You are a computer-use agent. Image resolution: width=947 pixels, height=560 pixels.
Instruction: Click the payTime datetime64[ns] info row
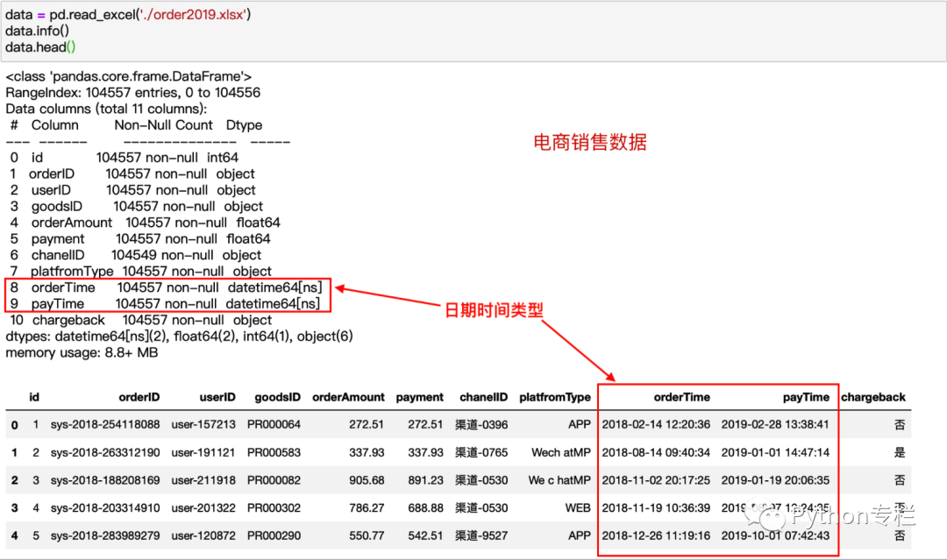pos(165,304)
